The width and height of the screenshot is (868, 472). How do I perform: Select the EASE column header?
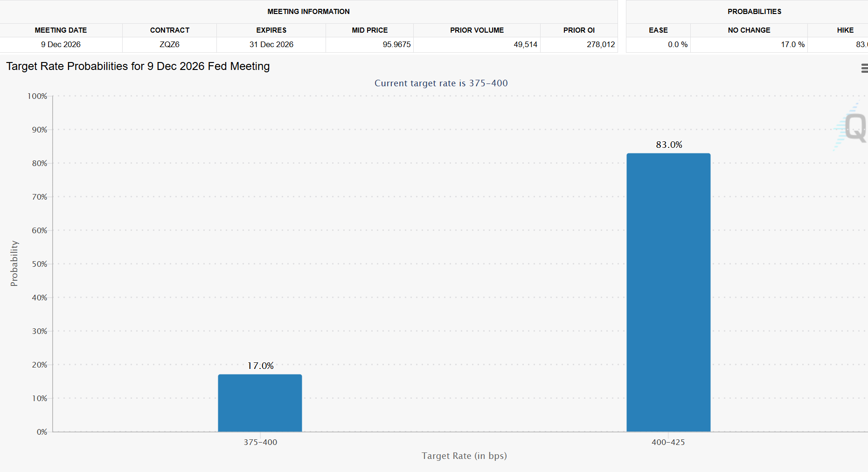[x=658, y=30]
